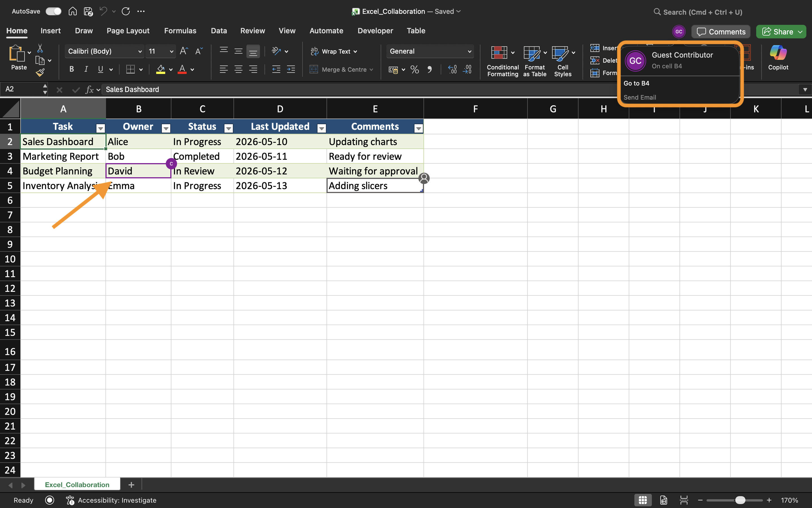Click the Comments button
Image resolution: width=812 pixels, height=508 pixels.
(721, 32)
